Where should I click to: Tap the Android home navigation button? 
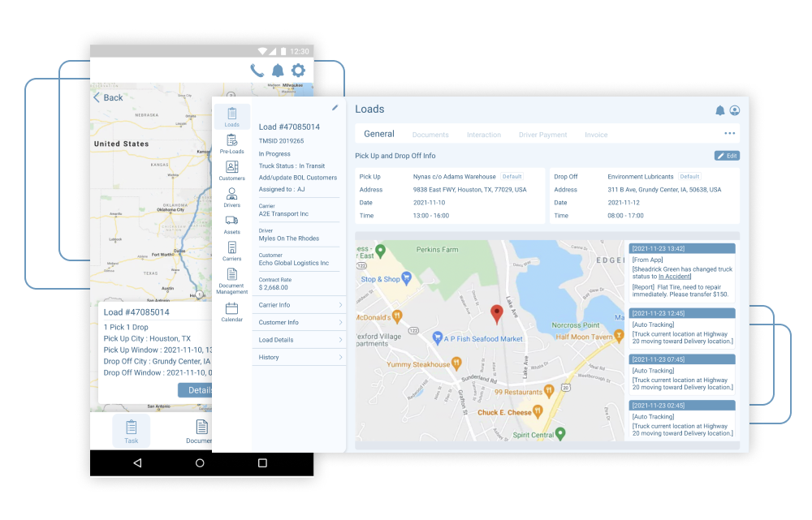(x=200, y=463)
